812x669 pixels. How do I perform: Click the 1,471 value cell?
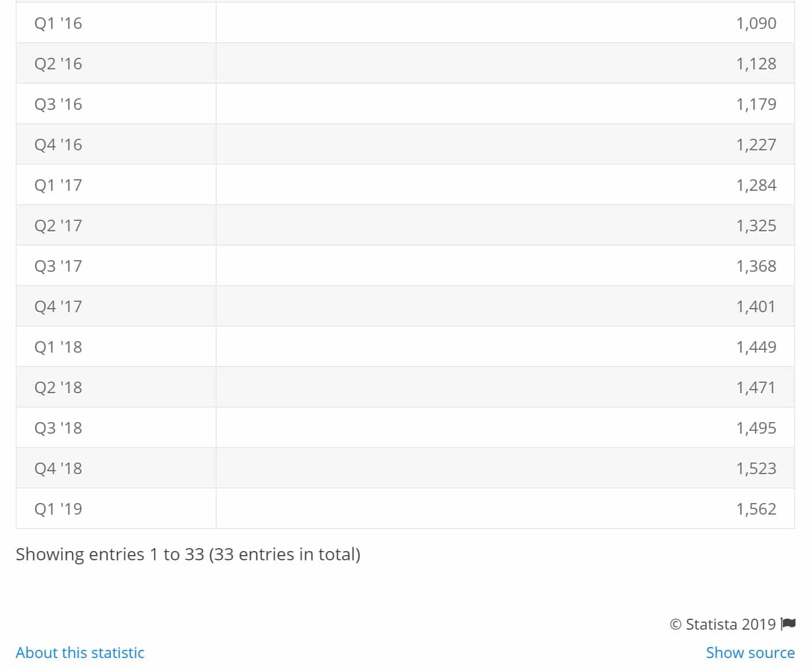(755, 387)
